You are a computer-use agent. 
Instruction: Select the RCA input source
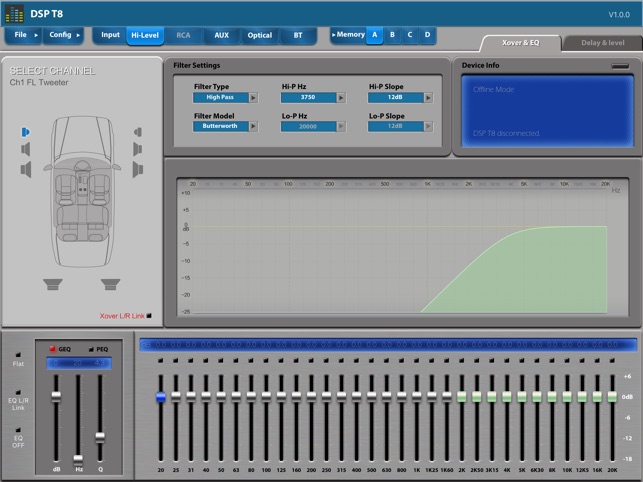[183, 36]
